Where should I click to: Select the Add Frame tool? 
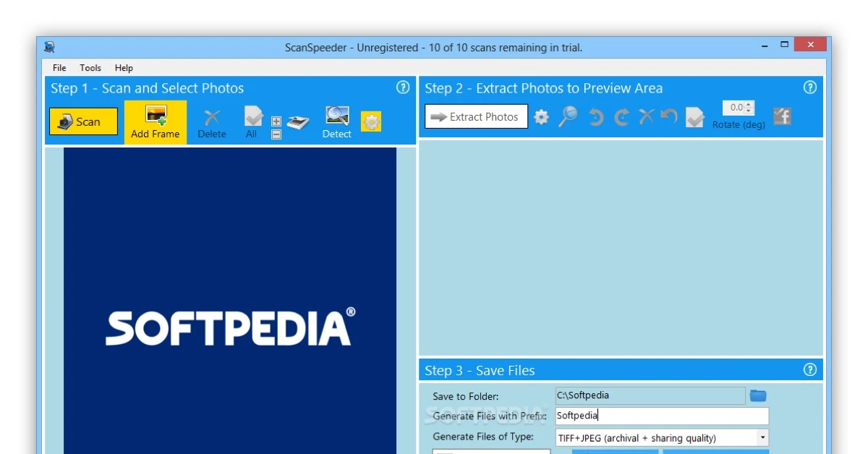pyautogui.click(x=156, y=122)
